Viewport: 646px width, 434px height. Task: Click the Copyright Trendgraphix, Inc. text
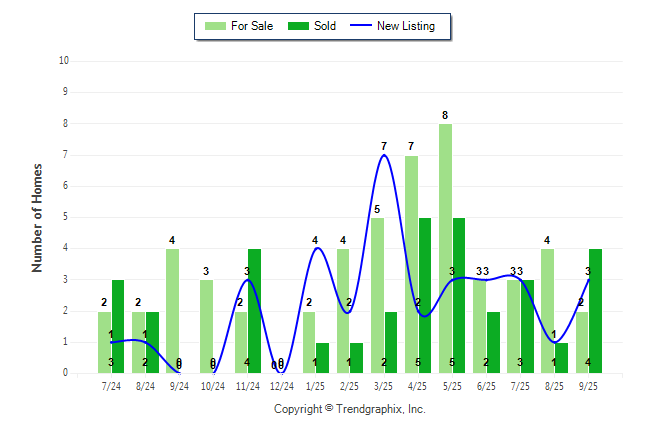349,409
